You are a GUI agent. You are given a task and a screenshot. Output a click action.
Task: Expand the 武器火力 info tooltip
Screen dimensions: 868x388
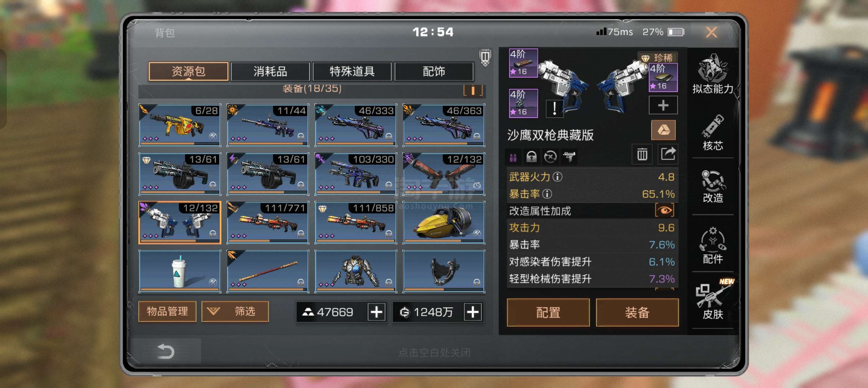click(557, 177)
